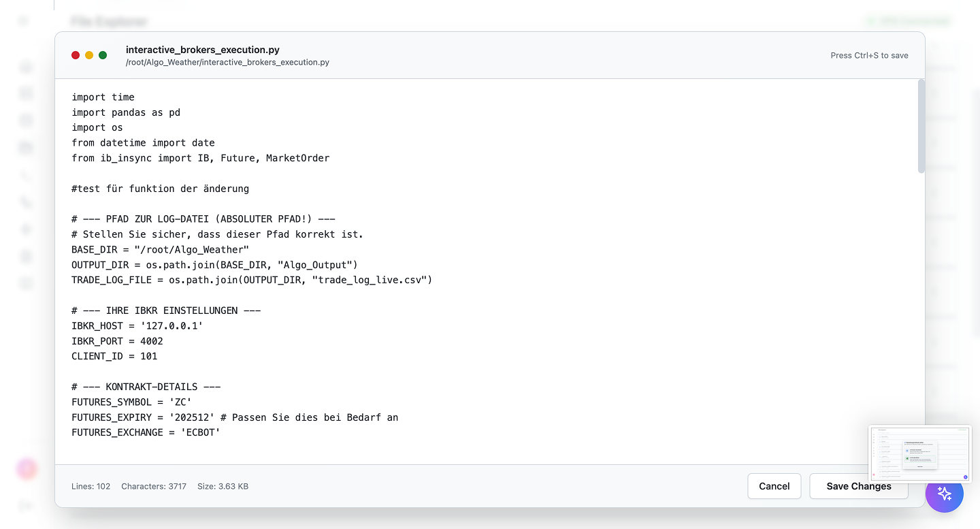Click the Lines: 102 status label
Image resolution: width=980 pixels, height=529 pixels.
(x=91, y=486)
